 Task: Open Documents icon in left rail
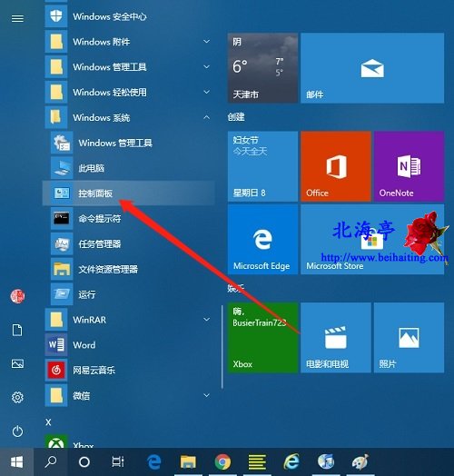pos(17,330)
